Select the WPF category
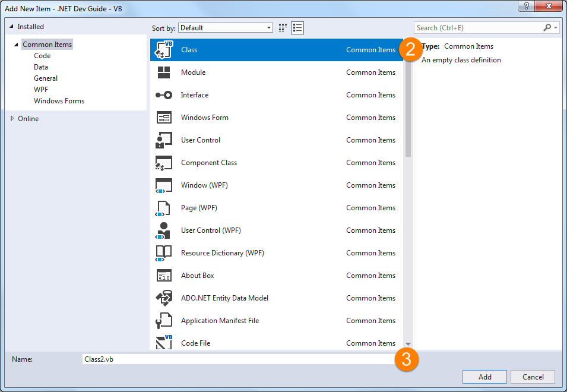 tap(41, 89)
